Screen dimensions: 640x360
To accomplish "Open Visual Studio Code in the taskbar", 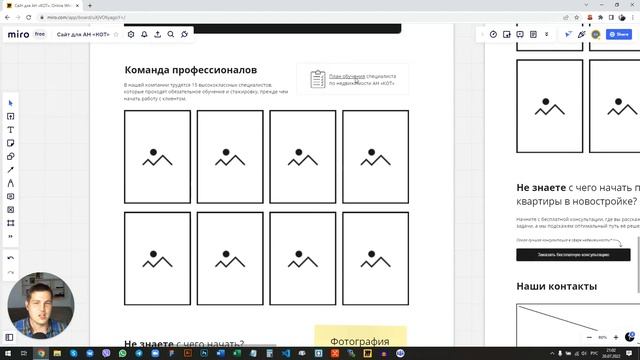I will 286,353.
